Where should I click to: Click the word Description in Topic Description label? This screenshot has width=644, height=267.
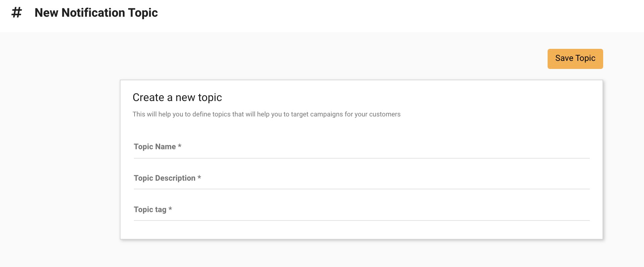(x=175, y=178)
